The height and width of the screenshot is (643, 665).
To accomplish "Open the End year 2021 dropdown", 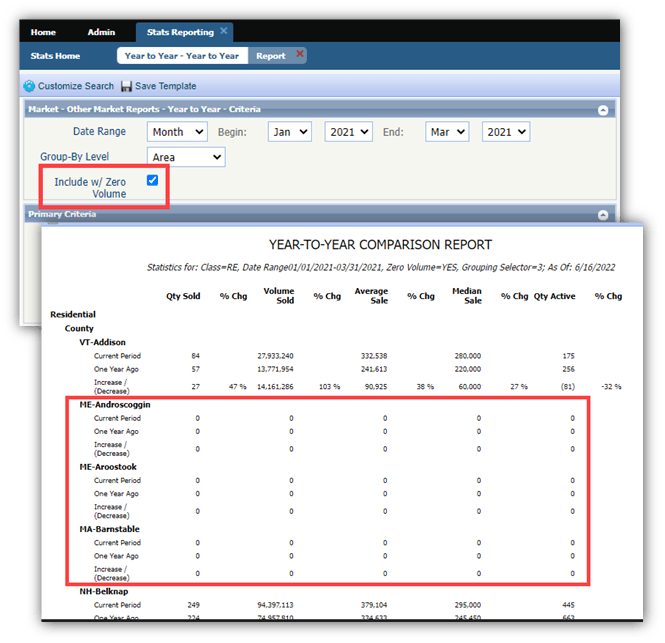I will (x=506, y=132).
